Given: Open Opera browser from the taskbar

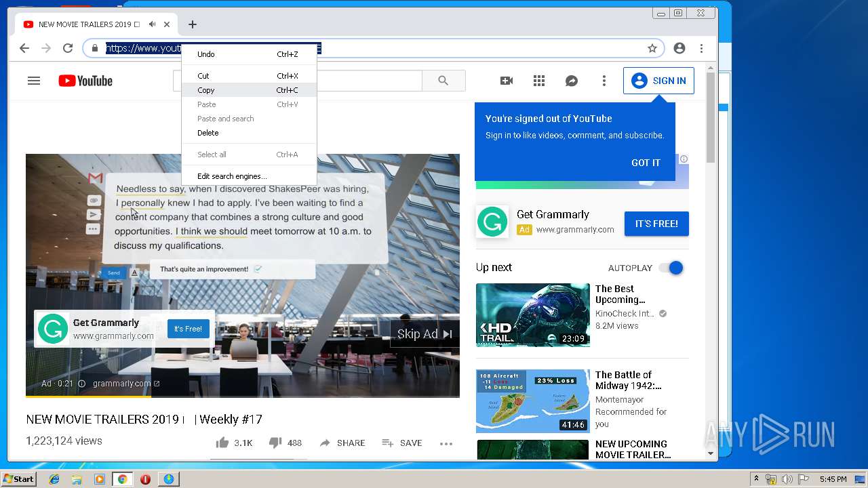Looking at the screenshot, I should (145, 479).
